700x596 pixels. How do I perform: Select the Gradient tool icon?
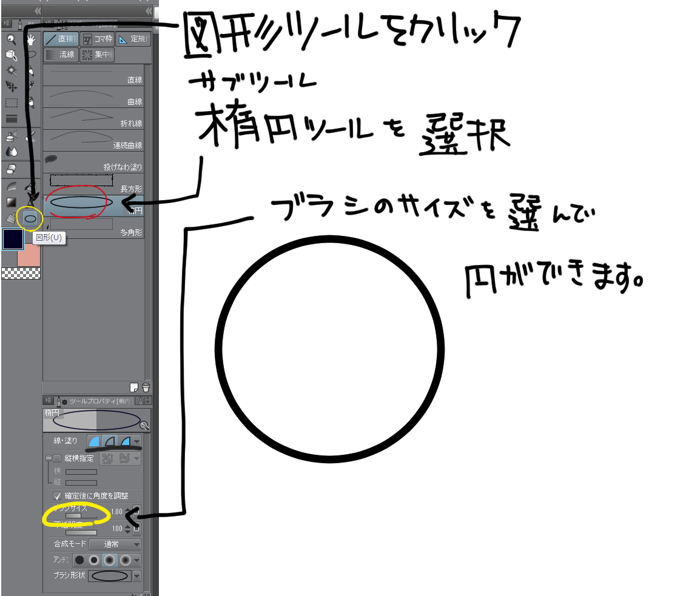click(11, 202)
